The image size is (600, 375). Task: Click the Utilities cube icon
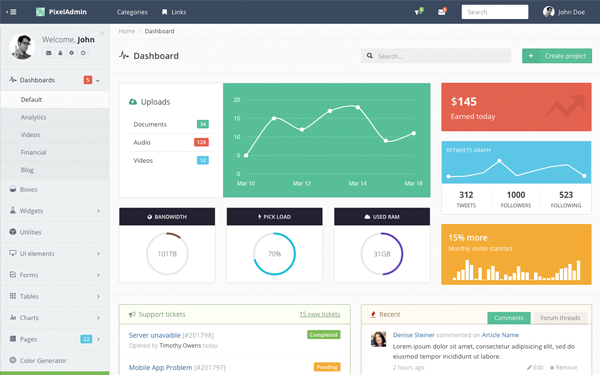(13, 232)
